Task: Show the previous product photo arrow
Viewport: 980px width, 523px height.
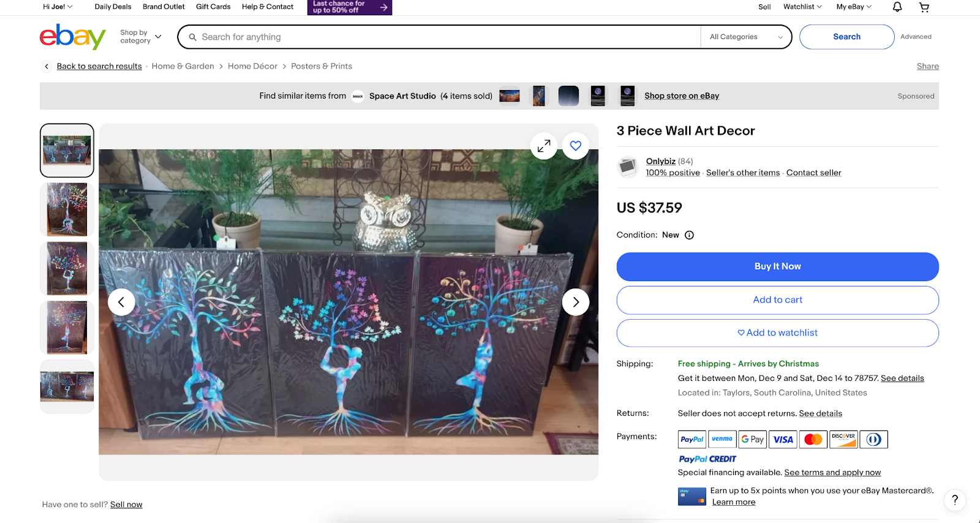Action: (x=121, y=302)
